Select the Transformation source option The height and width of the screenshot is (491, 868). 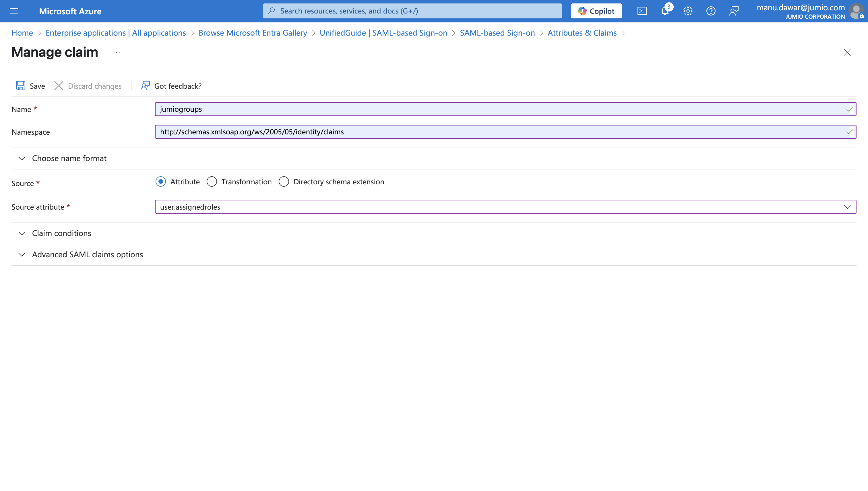(x=212, y=182)
